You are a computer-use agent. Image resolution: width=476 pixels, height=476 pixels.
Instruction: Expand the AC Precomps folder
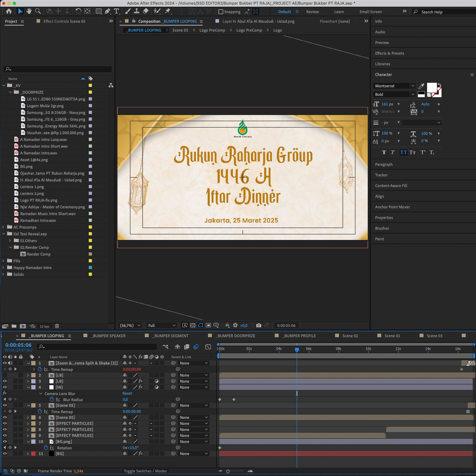[4, 227]
